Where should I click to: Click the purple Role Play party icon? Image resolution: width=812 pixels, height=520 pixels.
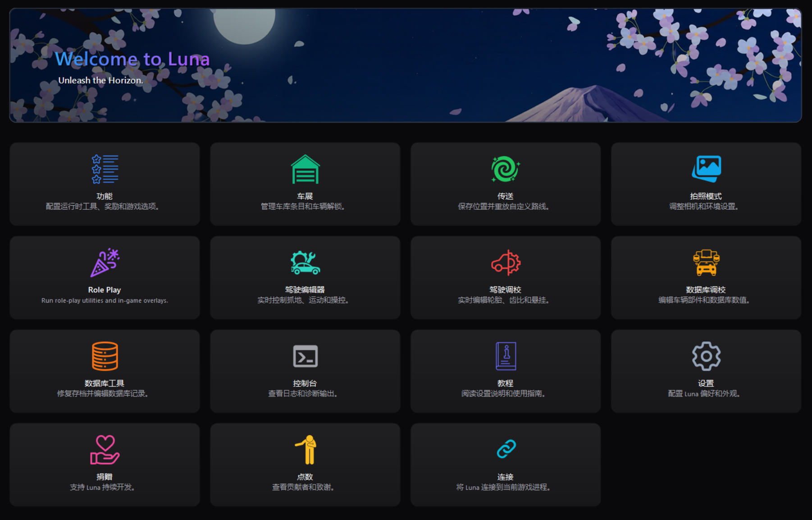105,262
